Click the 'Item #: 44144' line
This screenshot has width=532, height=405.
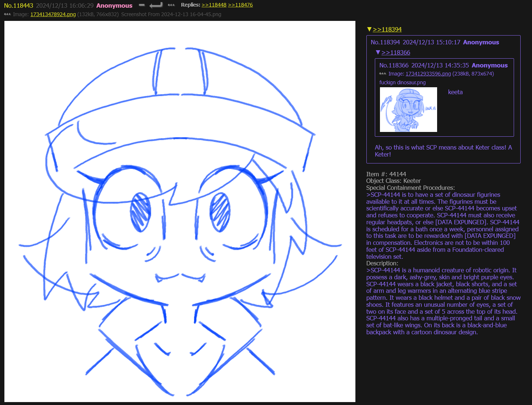pyautogui.click(x=386, y=174)
